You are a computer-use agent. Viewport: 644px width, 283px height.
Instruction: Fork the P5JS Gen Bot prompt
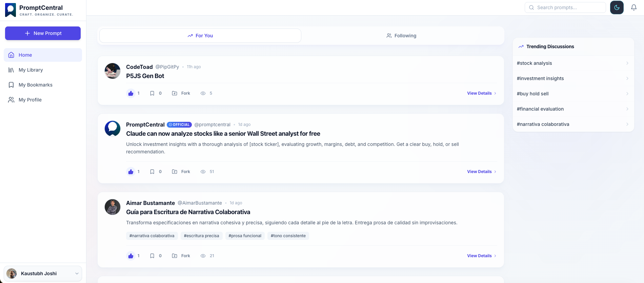click(181, 93)
